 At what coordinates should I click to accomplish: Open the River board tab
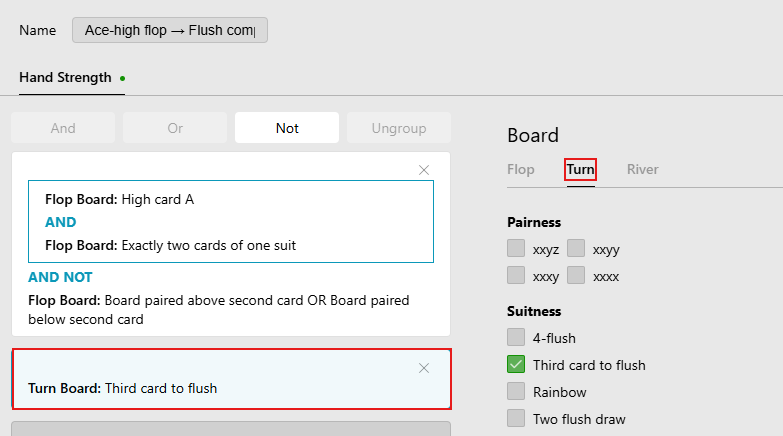click(642, 169)
